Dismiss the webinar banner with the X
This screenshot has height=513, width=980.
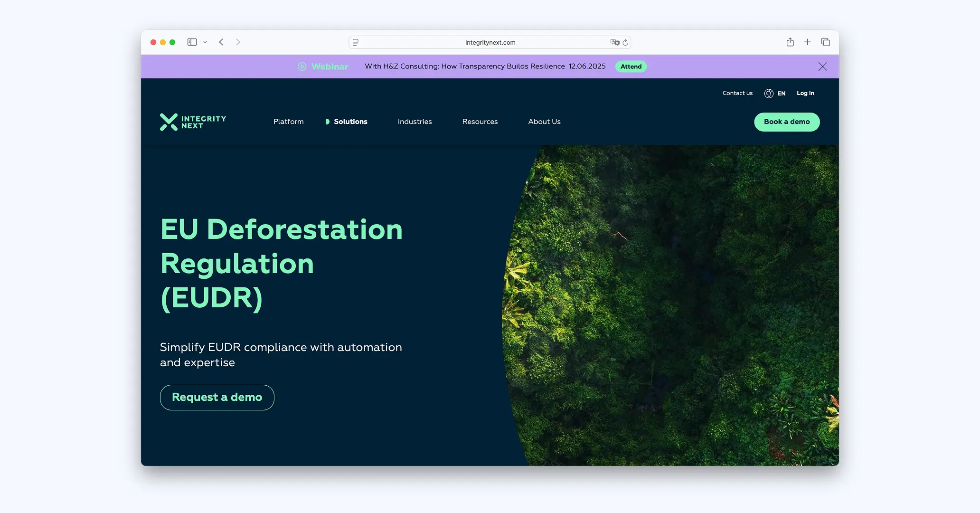(823, 66)
